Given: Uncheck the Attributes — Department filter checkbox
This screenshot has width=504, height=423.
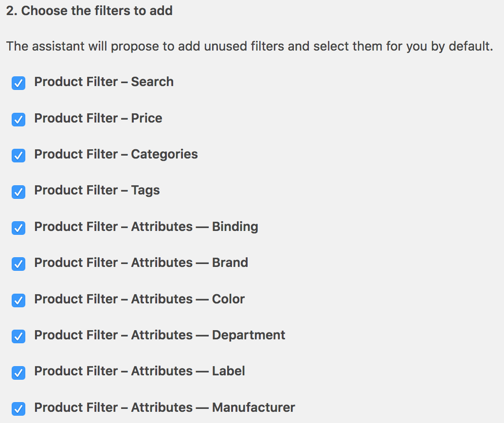Looking at the screenshot, I should 18,336.
